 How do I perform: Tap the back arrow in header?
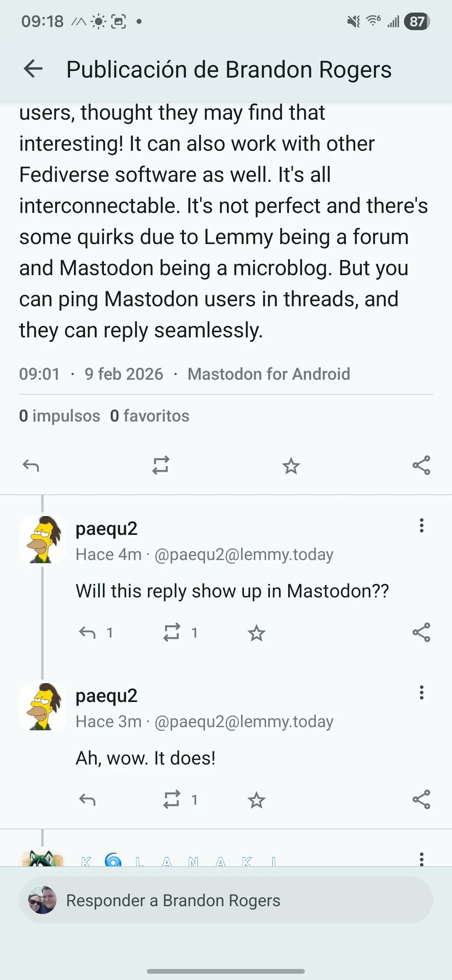tap(33, 69)
